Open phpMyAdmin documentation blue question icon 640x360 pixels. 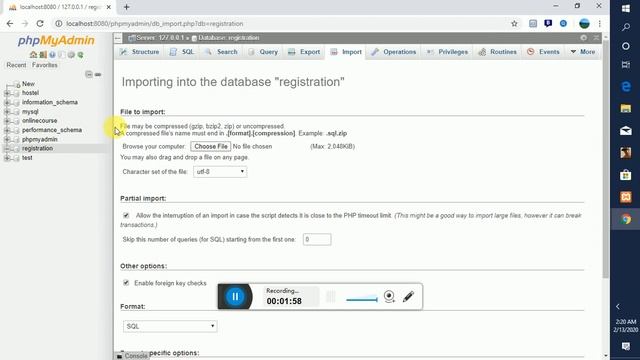tap(52, 55)
